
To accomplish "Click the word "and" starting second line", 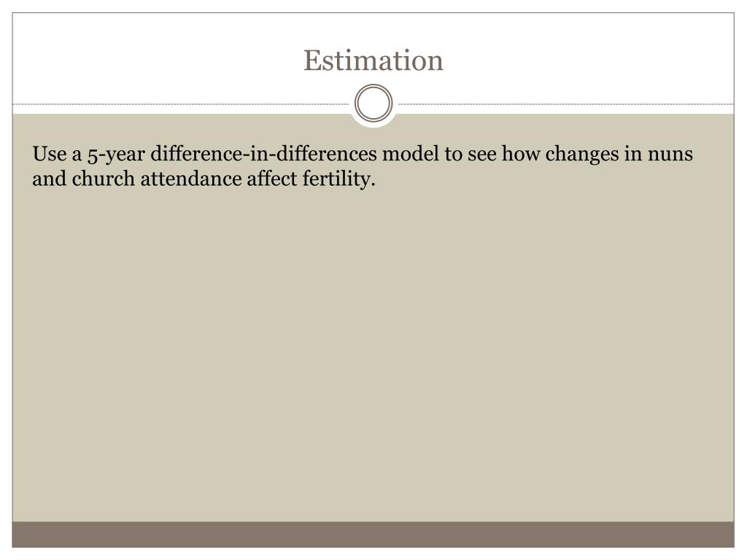I will tap(50, 179).
